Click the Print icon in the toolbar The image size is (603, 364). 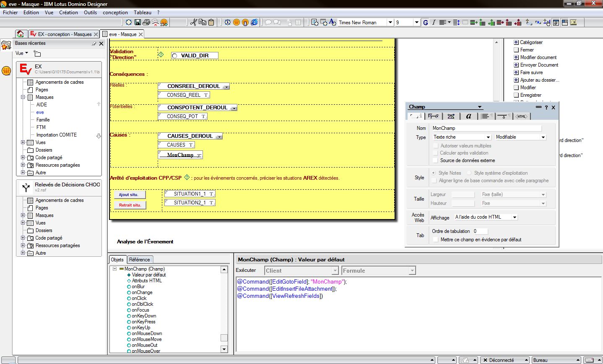point(146,22)
